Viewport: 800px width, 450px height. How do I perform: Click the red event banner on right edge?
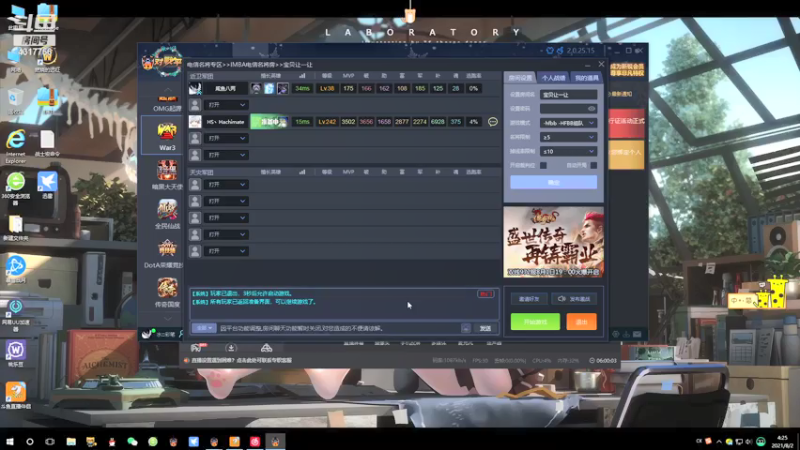coord(627,122)
